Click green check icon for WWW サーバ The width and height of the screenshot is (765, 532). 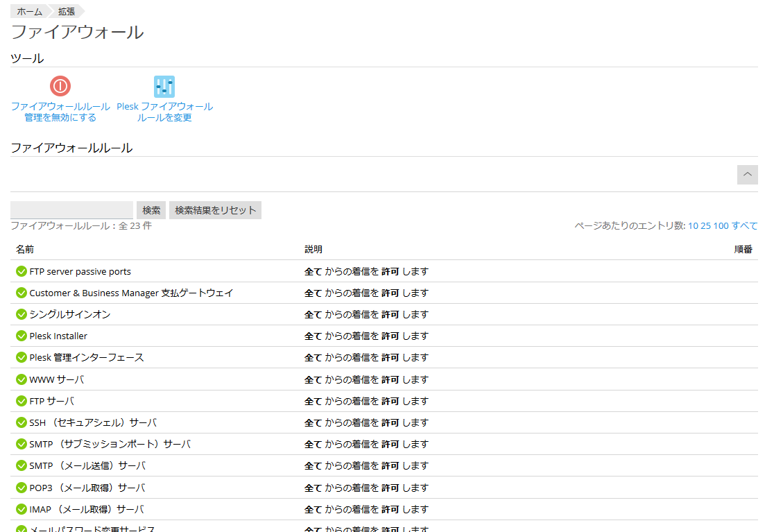tap(22, 379)
